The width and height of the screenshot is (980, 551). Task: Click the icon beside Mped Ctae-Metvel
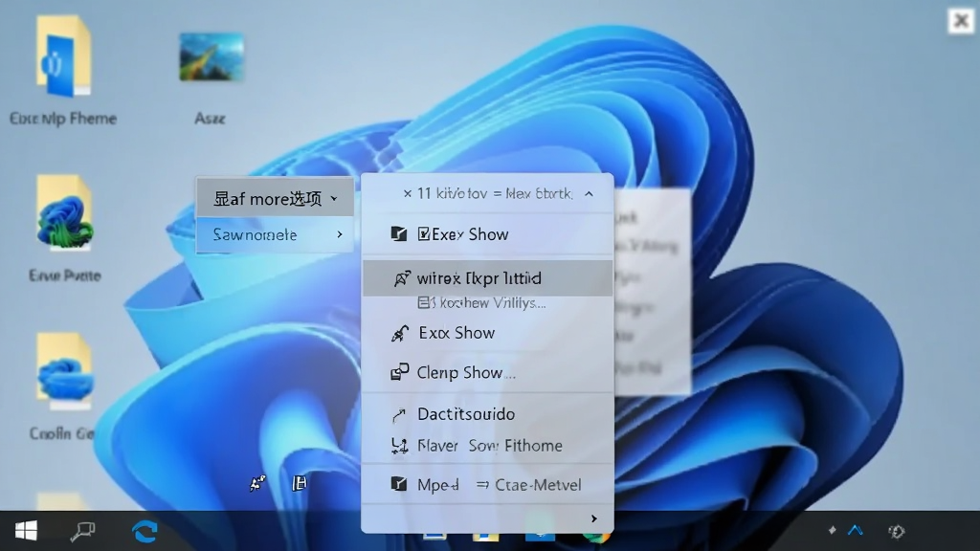[x=399, y=484]
